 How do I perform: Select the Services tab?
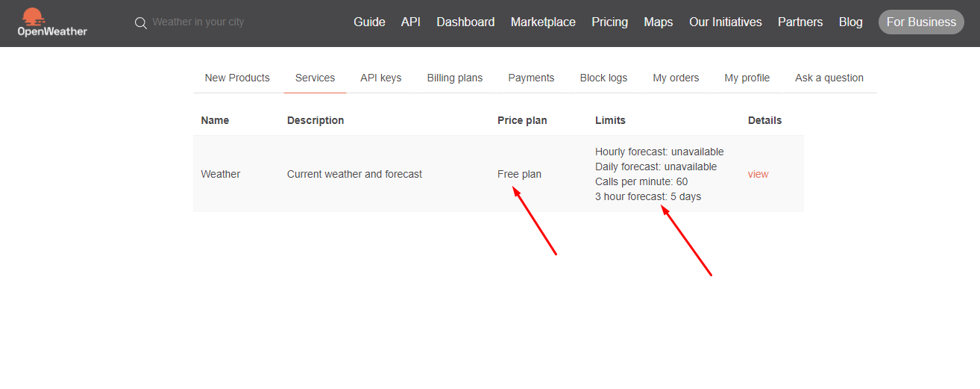(x=315, y=78)
